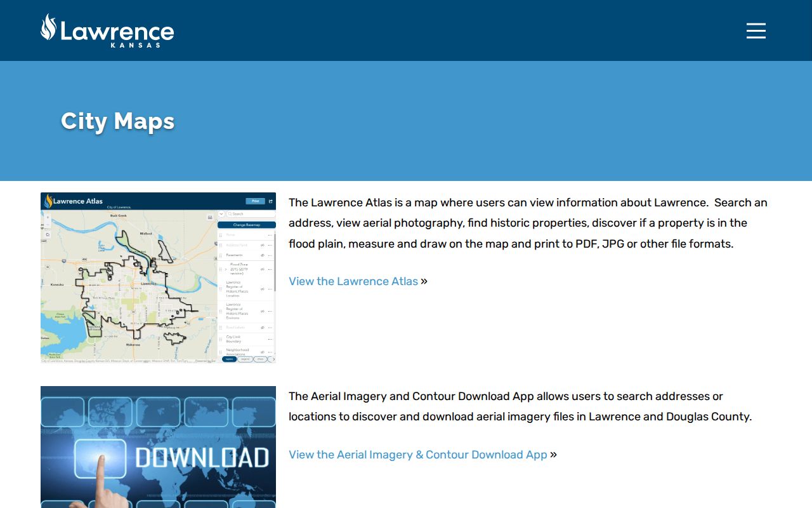
Task: Click the Lawrence Atlas map thumbnail
Action: [158, 277]
